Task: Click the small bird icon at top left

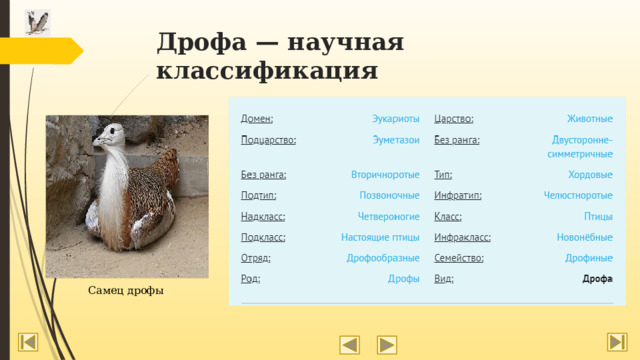Action: 37,22
